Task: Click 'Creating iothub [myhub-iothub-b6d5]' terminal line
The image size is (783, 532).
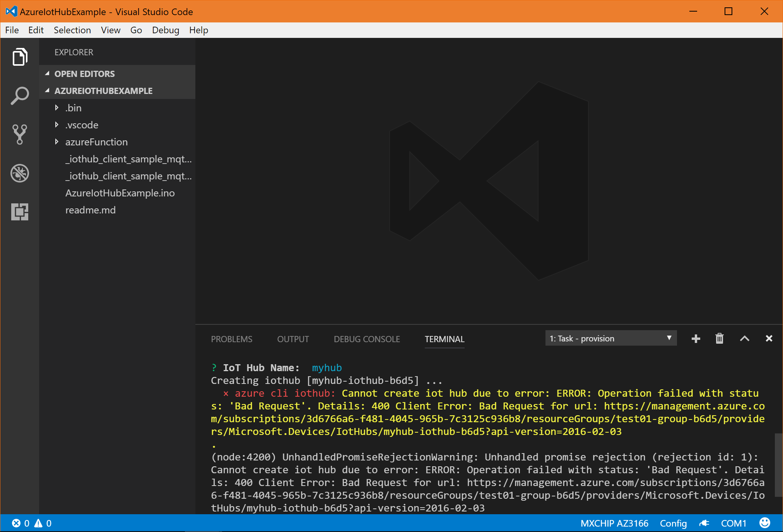Action: coord(326,380)
